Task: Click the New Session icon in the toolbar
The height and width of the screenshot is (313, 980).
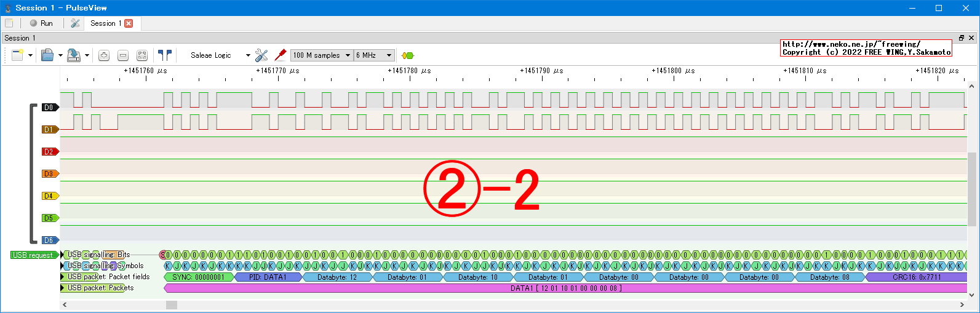Action: [17, 55]
